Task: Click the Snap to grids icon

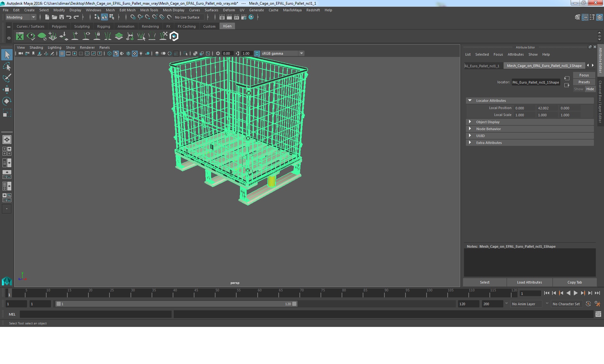Action: point(133,17)
